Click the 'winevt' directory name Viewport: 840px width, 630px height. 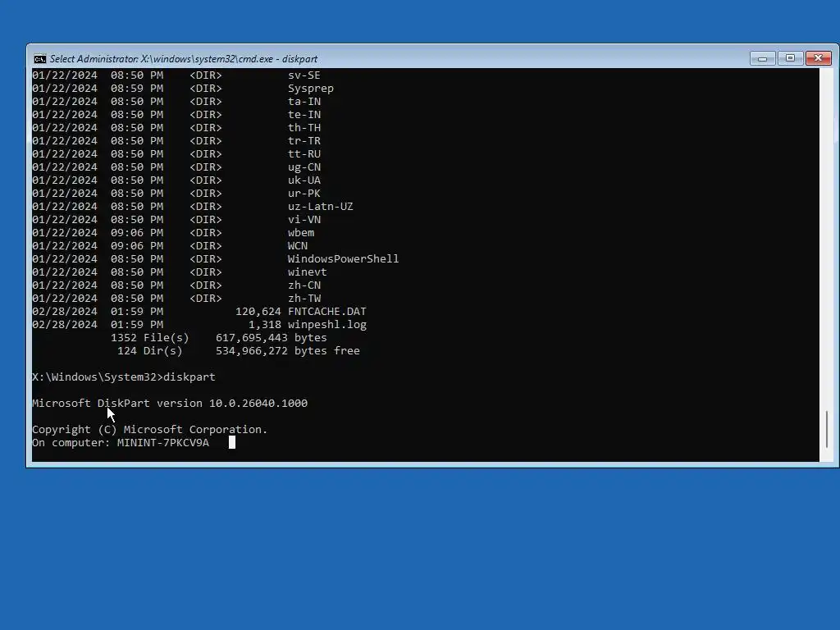coord(307,272)
